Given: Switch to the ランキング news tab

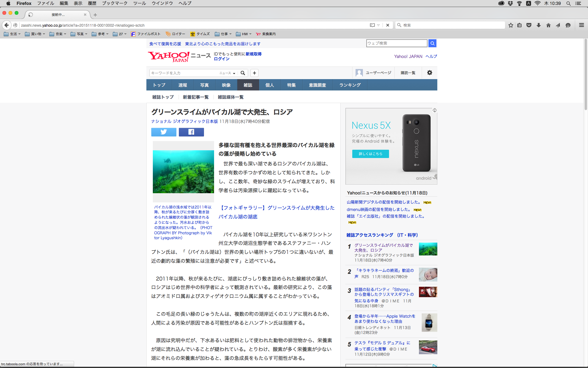Looking at the screenshot, I should tap(350, 85).
